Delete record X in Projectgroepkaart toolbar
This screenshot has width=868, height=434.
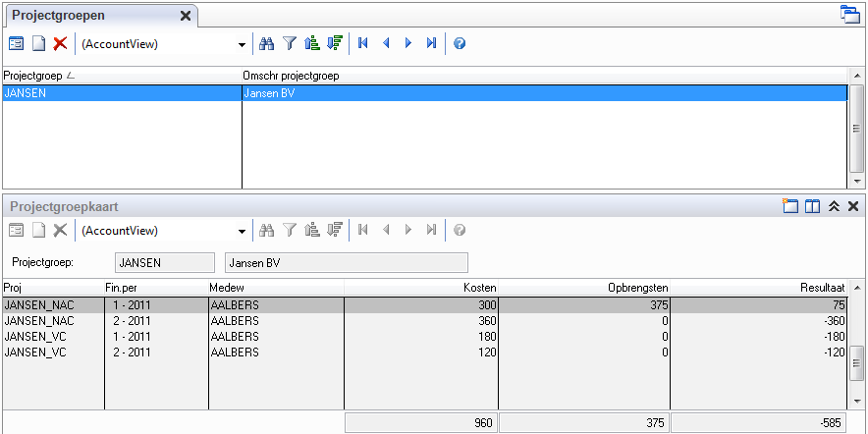pos(60,231)
